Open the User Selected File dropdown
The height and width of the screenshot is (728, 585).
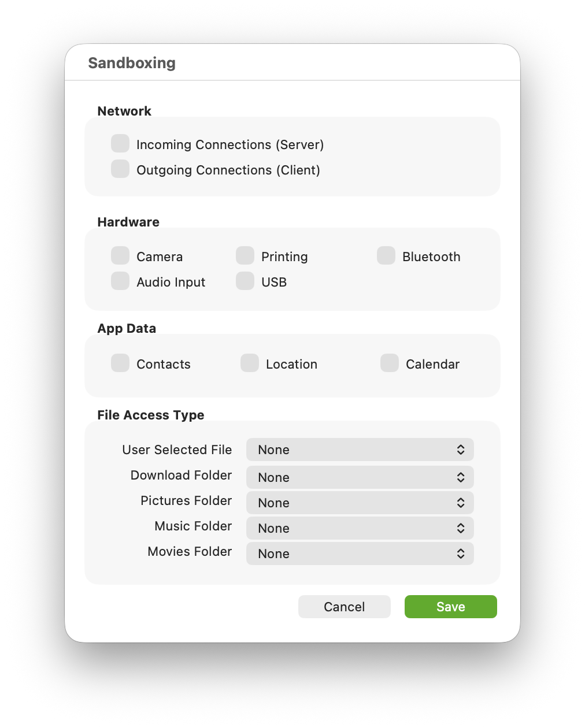(x=360, y=450)
